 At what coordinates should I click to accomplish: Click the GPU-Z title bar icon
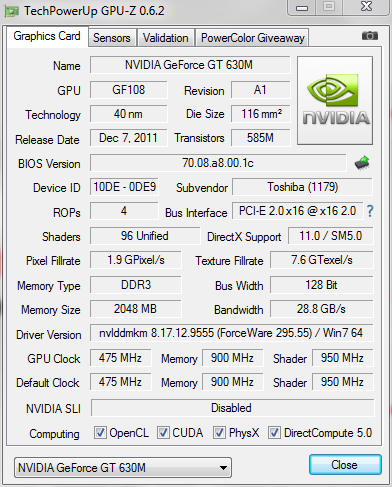click(11, 12)
